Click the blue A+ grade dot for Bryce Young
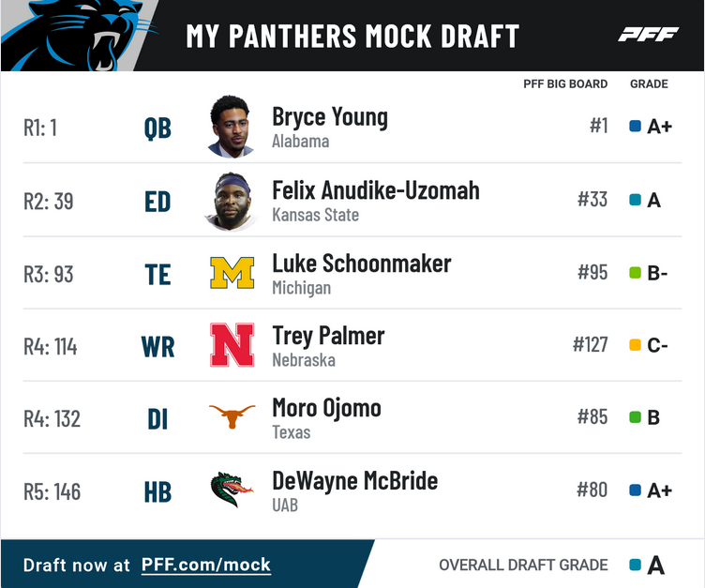This screenshot has height=588, width=705. [635, 126]
